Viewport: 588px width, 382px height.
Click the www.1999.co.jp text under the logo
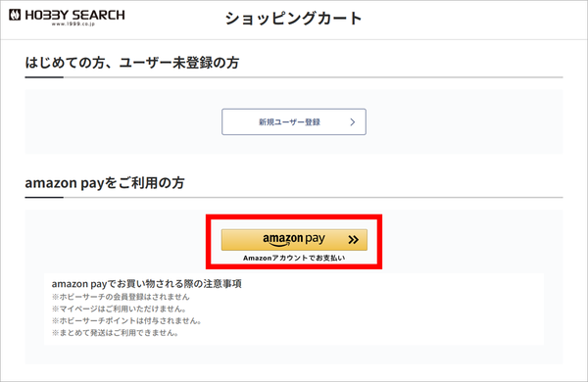pyautogui.click(x=73, y=24)
